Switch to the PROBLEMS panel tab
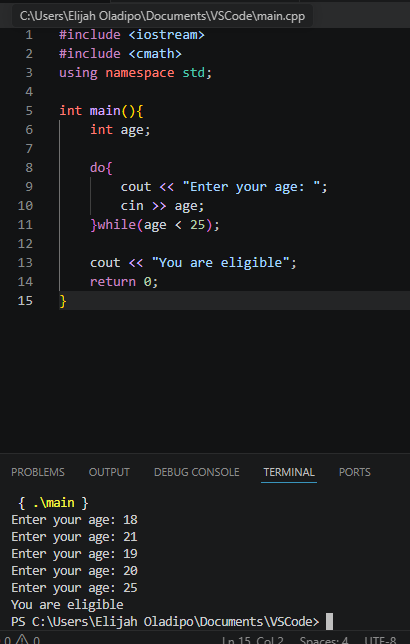 (x=38, y=472)
